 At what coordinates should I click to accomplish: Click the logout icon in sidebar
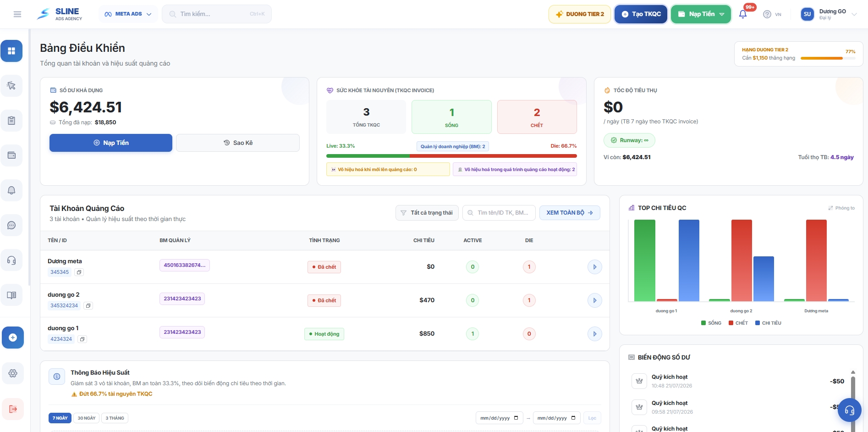(x=13, y=409)
